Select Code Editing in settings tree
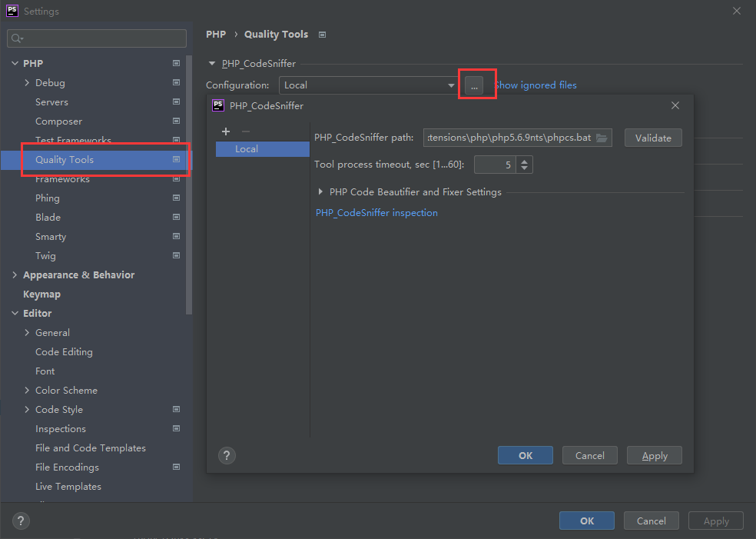 coord(64,352)
